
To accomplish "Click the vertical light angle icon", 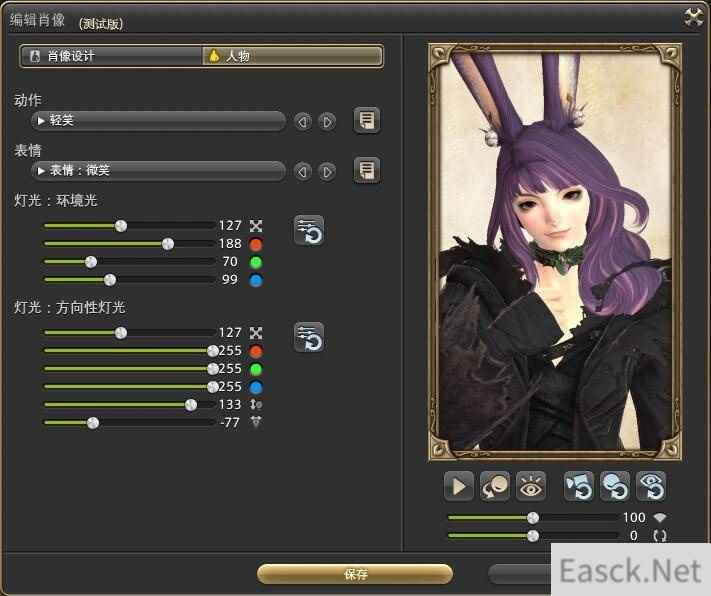I will pos(256,405).
